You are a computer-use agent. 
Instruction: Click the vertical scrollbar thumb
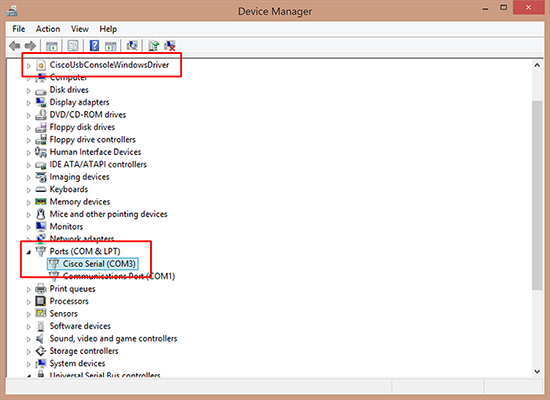(537, 195)
